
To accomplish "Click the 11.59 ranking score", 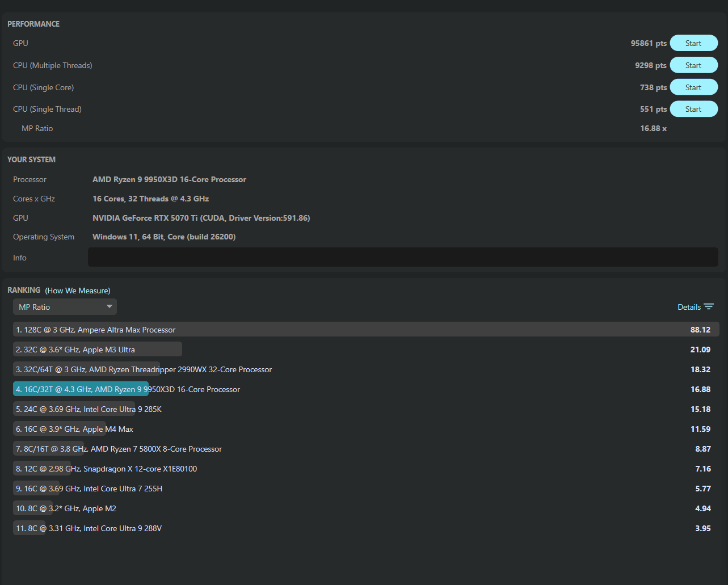I will [700, 429].
